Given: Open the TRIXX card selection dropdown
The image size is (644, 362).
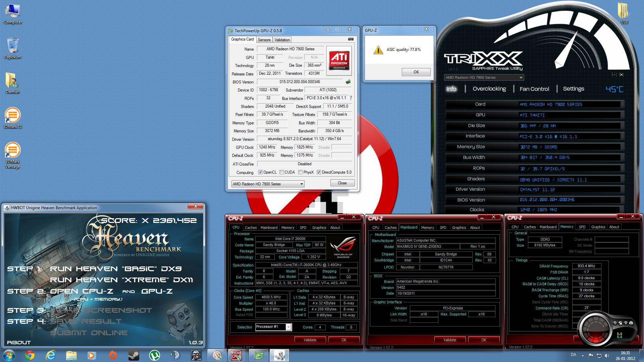Looking at the screenshot, I should (x=484, y=77).
